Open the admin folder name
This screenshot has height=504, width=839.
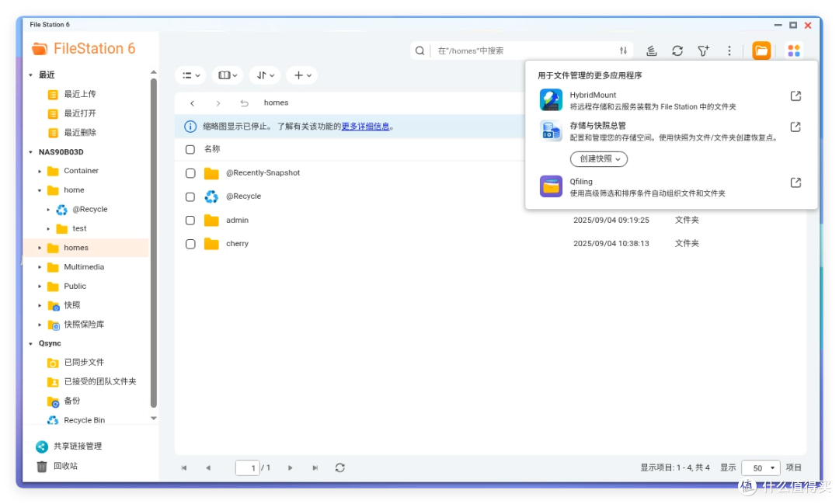coord(237,220)
